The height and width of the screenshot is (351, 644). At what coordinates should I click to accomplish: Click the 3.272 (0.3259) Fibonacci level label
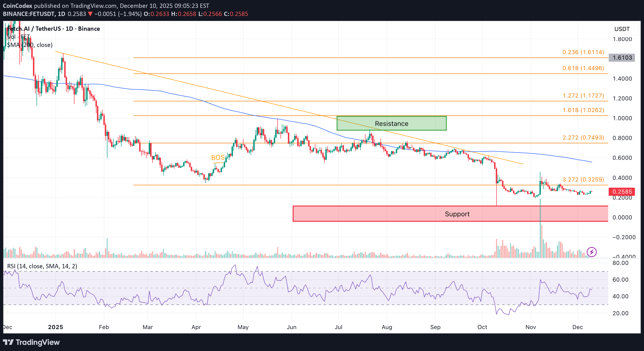click(x=583, y=179)
